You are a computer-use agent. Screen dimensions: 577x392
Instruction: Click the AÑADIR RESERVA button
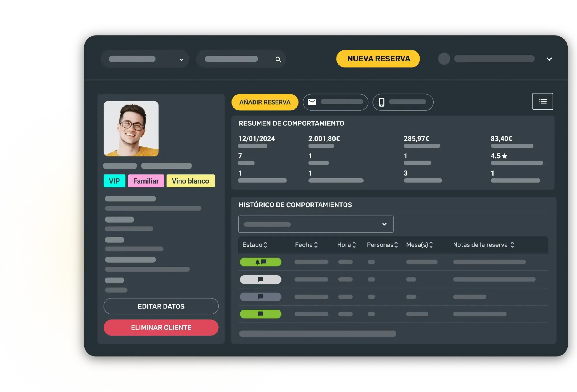tap(265, 102)
